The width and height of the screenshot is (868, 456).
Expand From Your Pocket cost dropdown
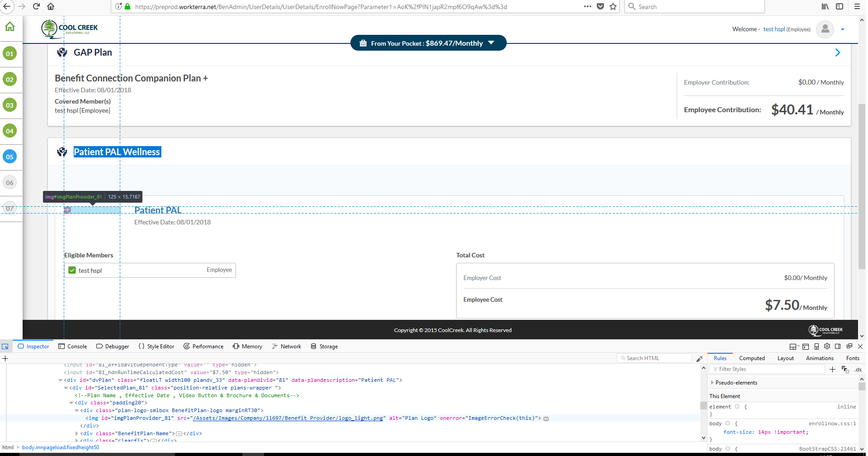click(491, 43)
